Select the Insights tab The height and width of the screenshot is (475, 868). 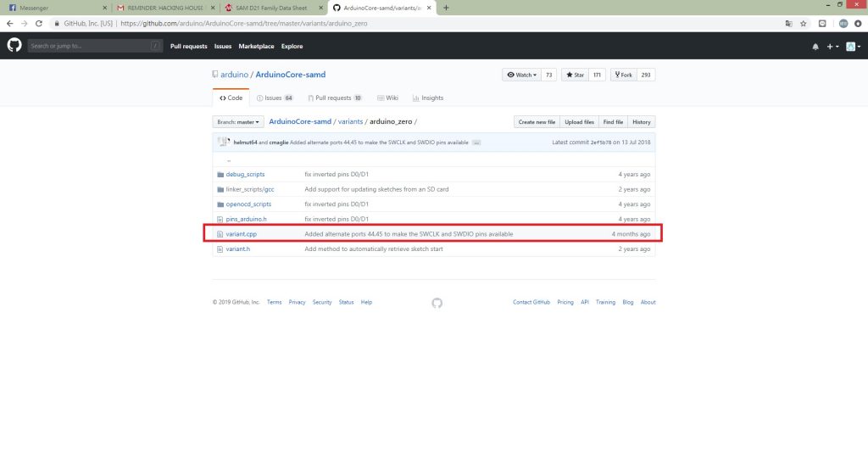coord(428,98)
